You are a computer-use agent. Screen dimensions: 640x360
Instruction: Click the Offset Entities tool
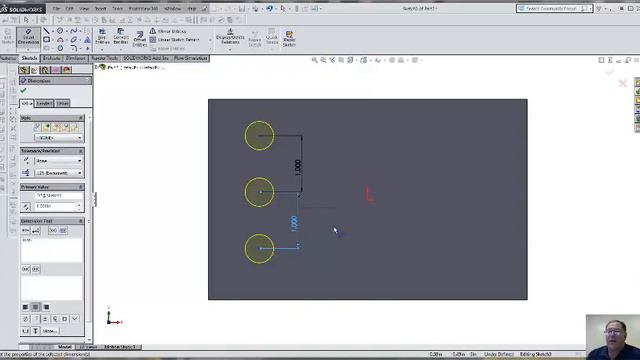140,39
